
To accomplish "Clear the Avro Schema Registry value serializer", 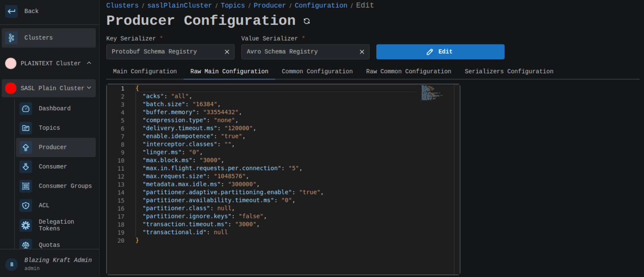I will [362, 52].
